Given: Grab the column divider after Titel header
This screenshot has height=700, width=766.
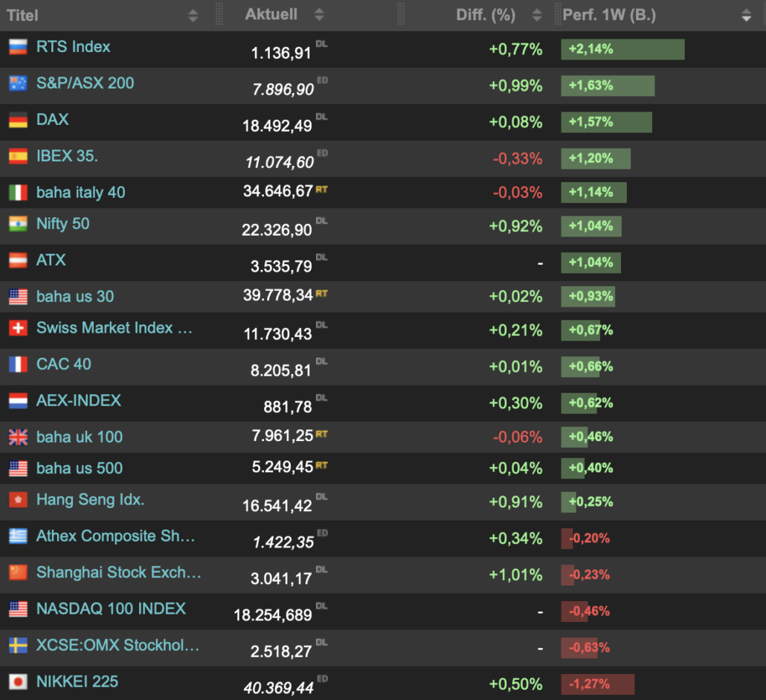Looking at the screenshot, I should click(x=219, y=13).
